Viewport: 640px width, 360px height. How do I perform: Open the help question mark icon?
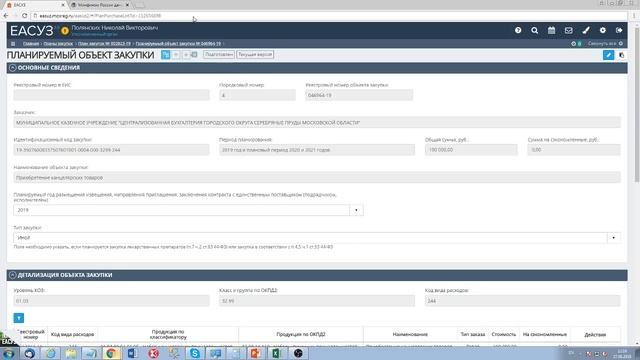click(518, 30)
